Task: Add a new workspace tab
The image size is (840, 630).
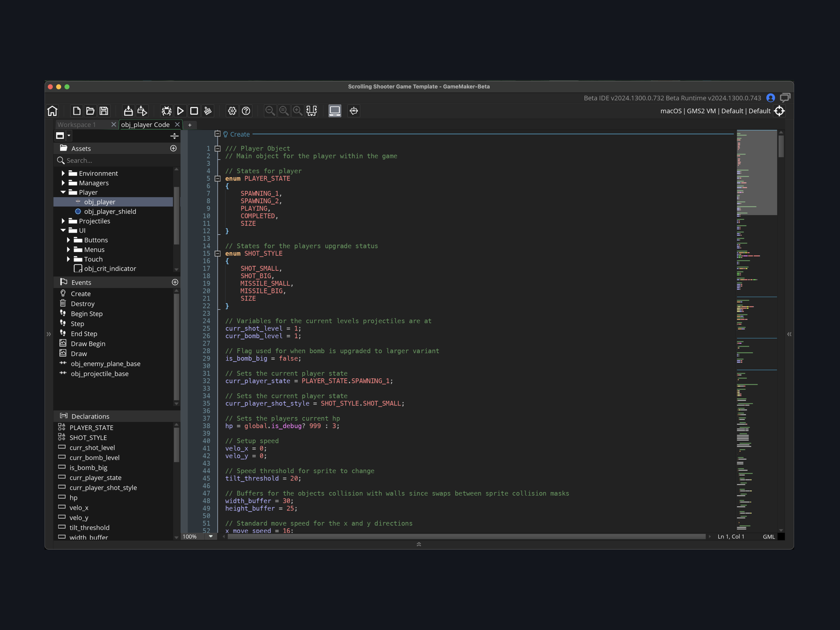Action: coord(190,125)
